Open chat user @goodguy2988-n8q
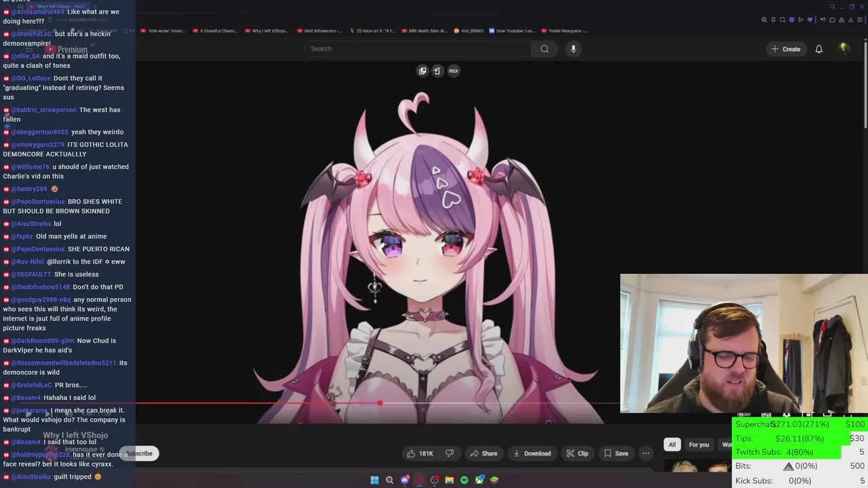The image size is (868, 488). point(41,300)
